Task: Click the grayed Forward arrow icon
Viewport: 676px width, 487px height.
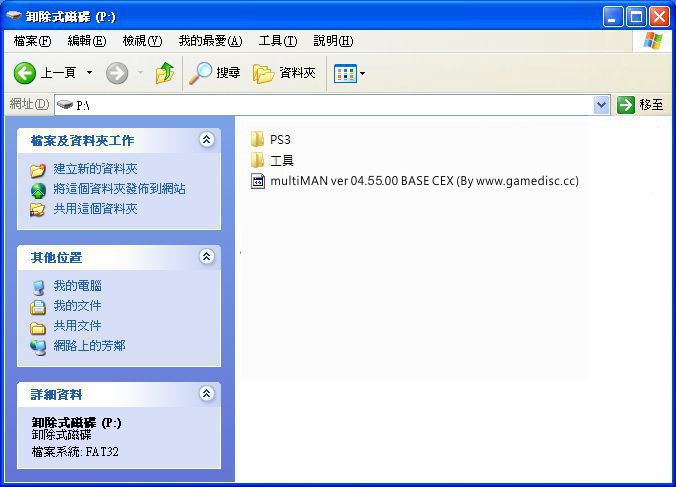Action: (x=117, y=73)
